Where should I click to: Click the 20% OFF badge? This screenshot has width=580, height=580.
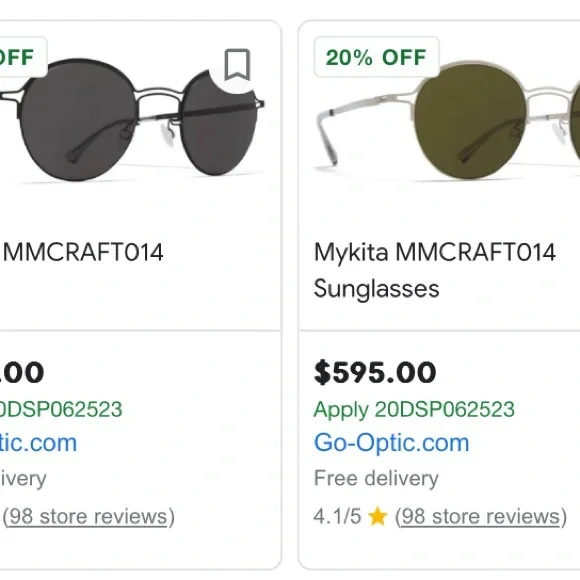[x=376, y=57]
